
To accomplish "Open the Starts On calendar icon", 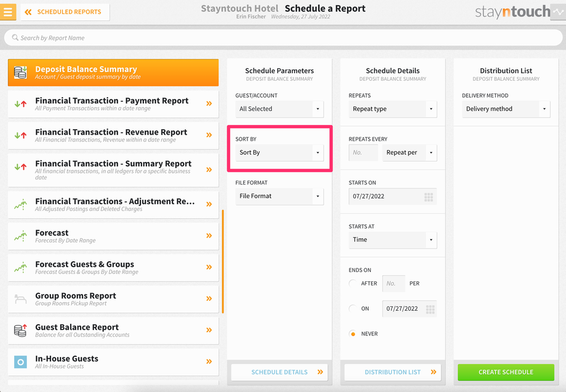I will click(x=428, y=197).
